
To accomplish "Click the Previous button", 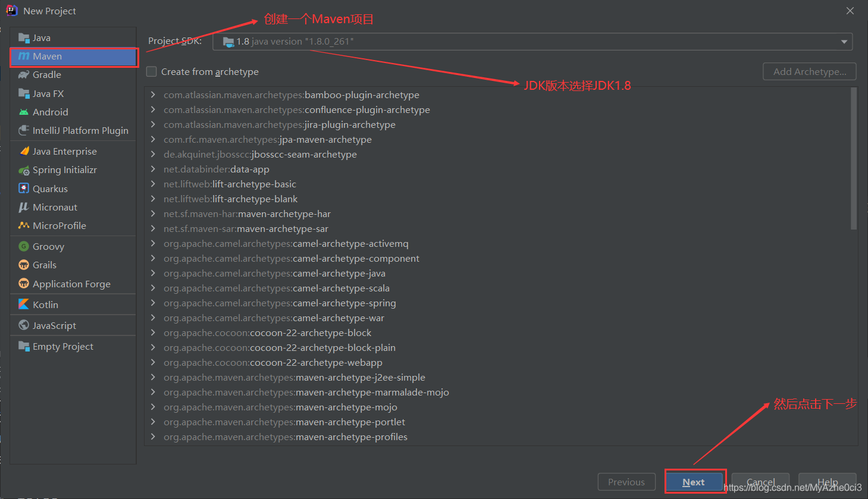I will coord(626,482).
